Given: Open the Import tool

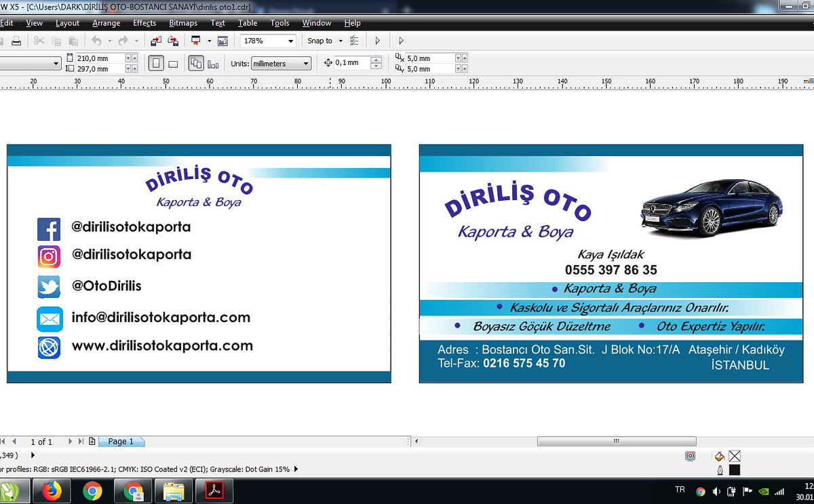Looking at the screenshot, I should click(155, 41).
